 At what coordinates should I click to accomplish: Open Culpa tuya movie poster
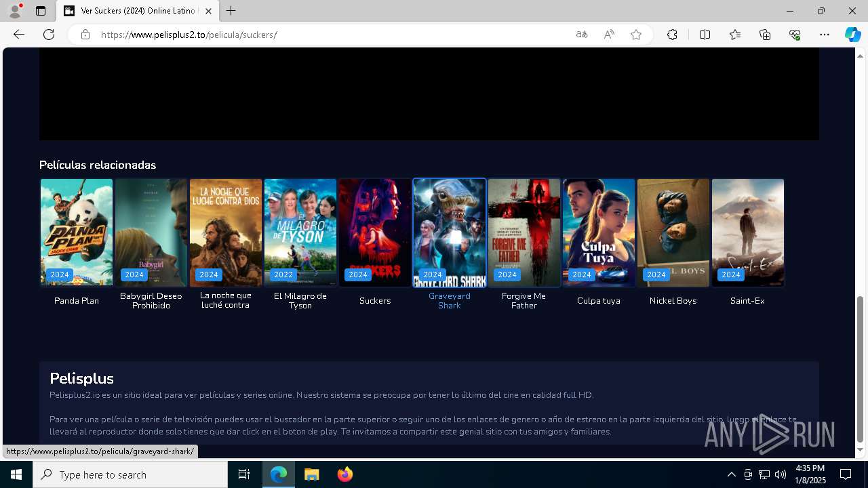point(599,232)
